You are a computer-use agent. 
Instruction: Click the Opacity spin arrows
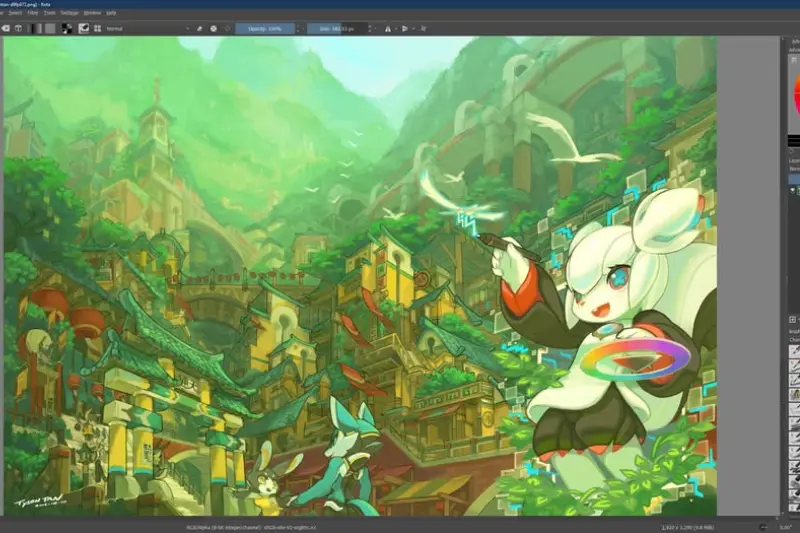(x=298, y=29)
